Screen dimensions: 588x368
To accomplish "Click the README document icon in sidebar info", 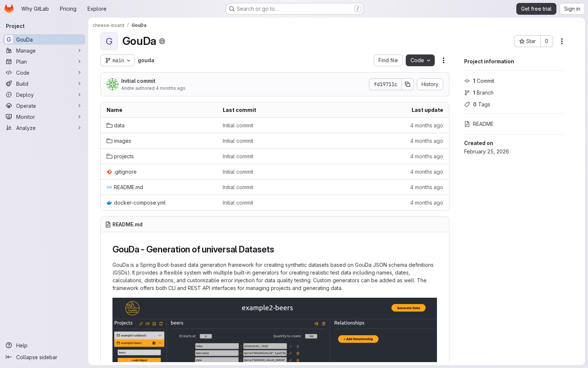I will 467,124.
